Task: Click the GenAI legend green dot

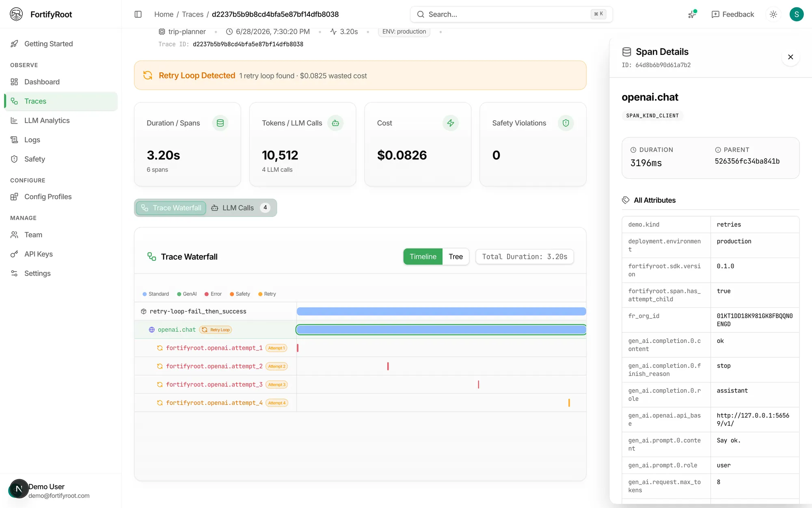Action: [x=179, y=294]
